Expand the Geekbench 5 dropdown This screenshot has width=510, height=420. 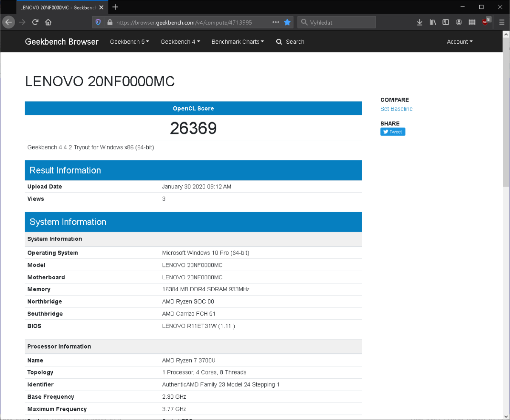click(x=129, y=42)
